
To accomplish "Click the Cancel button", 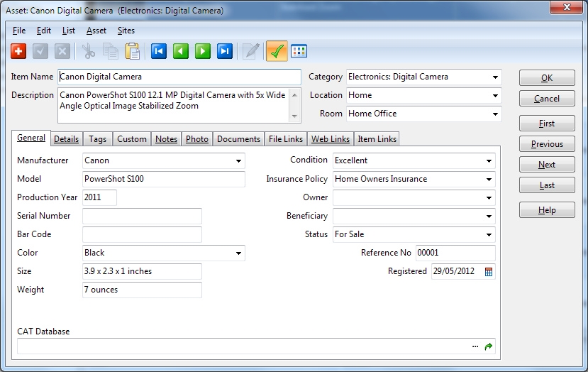I will (547, 99).
